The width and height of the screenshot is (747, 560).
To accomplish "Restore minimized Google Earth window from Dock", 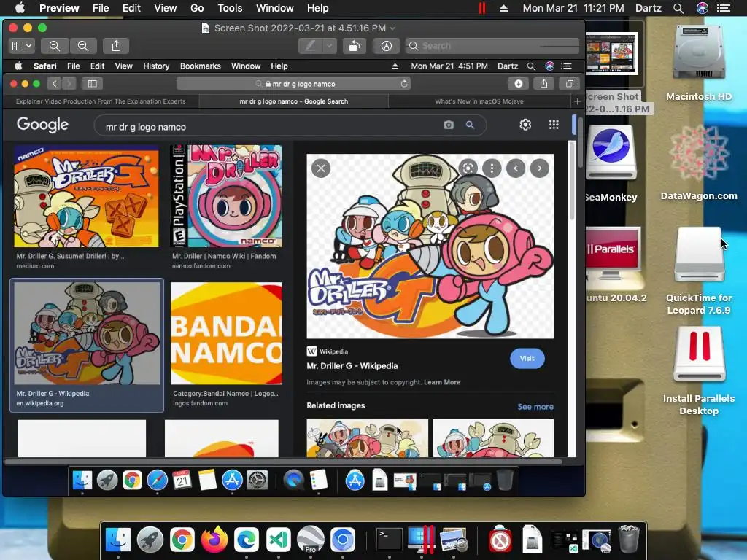I will [x=597, y=542].
